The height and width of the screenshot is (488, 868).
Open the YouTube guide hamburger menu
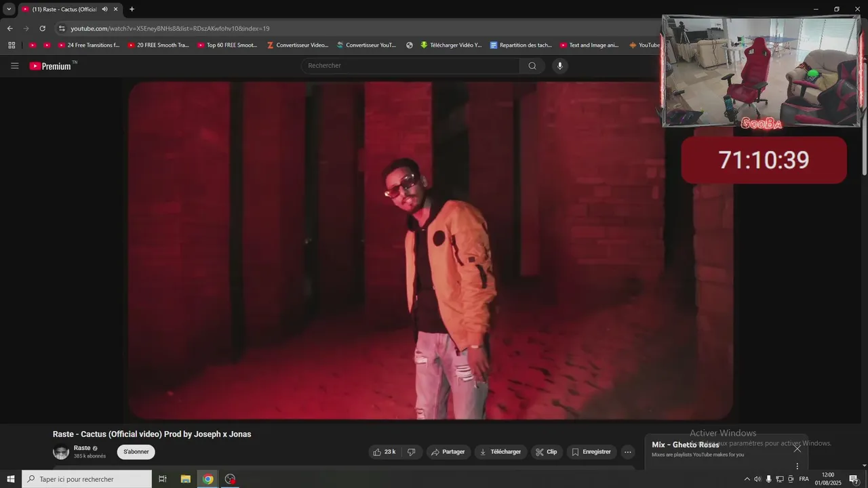pyautogui.click(x=14, y=66)
